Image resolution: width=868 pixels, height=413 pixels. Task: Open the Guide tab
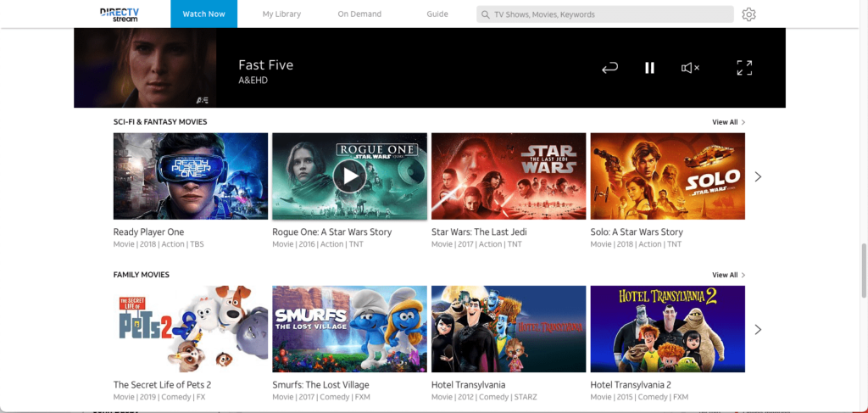coord(437,14)
